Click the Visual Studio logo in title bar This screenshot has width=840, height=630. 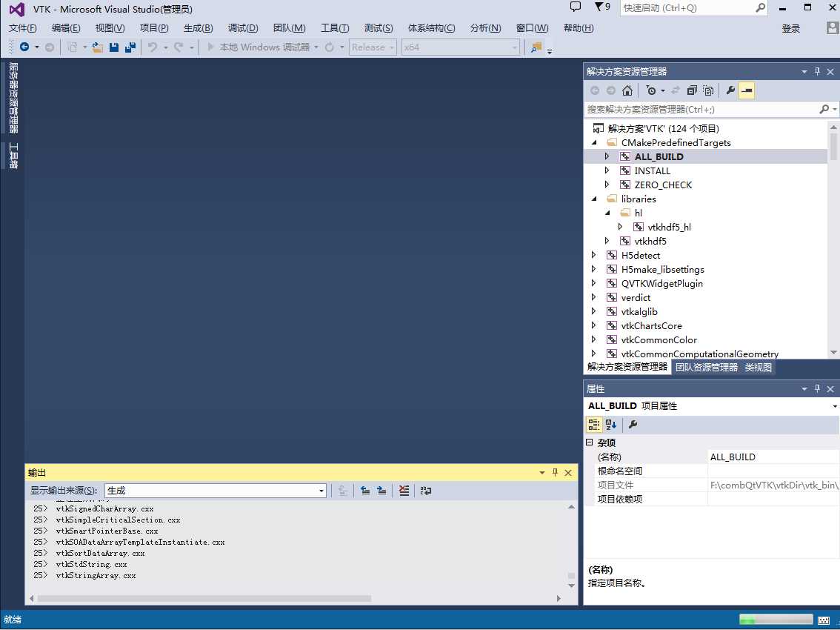coord(16,9)
